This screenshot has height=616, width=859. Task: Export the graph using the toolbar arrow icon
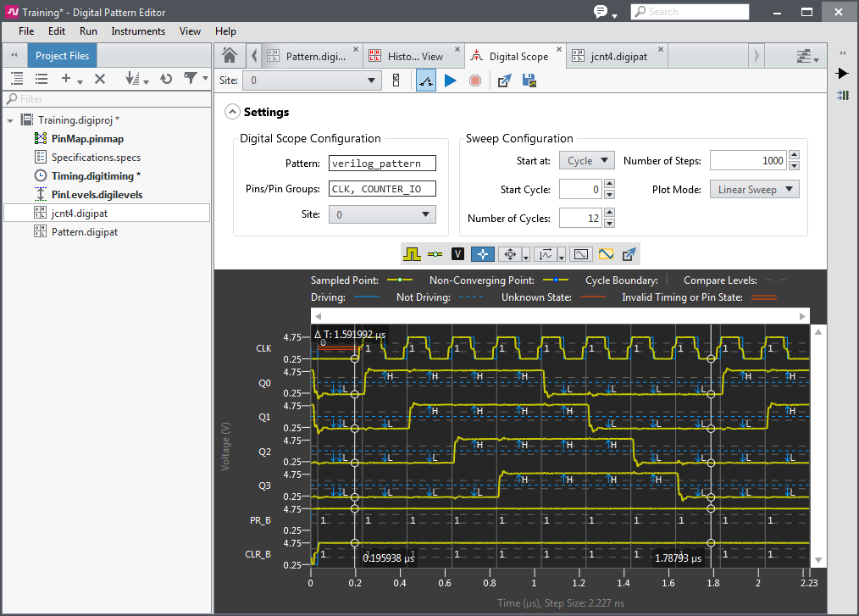(x=629, y=254)
